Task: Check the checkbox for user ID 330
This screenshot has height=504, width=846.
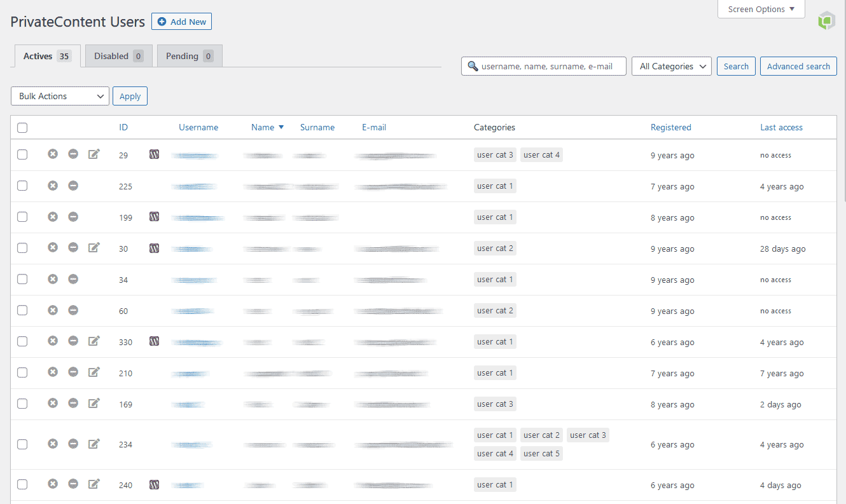Action: point(22,341)
